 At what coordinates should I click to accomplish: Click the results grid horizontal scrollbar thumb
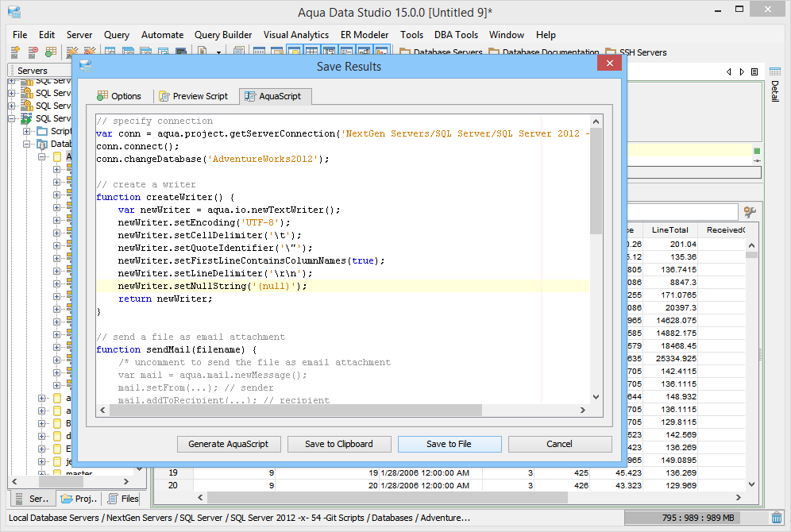coord(388,498)
